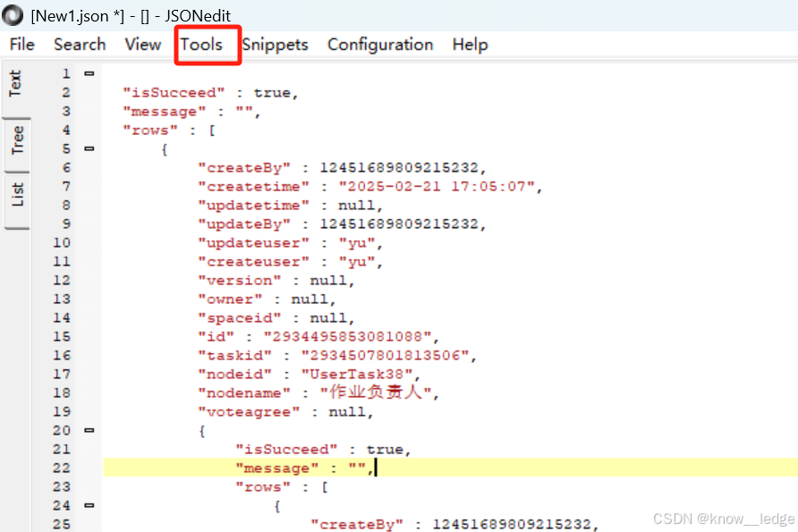Click the "isSucceed" key on line 21

coord(286,450)
